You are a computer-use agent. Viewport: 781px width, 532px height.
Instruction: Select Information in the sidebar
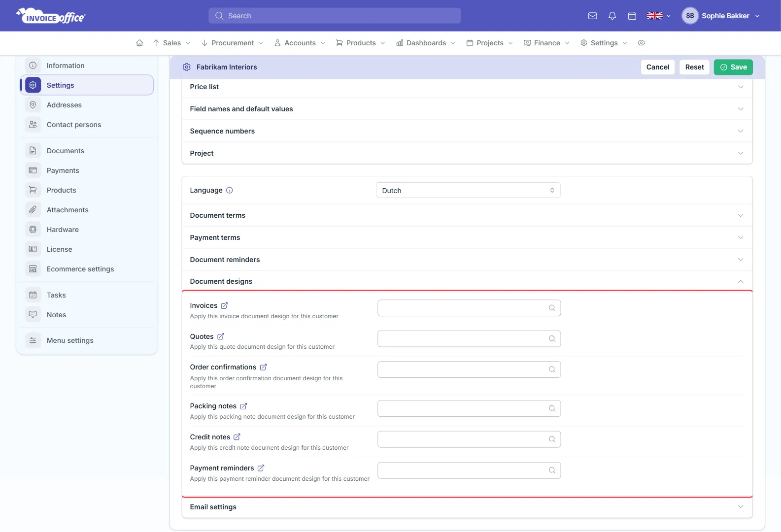tap(87, 66)
